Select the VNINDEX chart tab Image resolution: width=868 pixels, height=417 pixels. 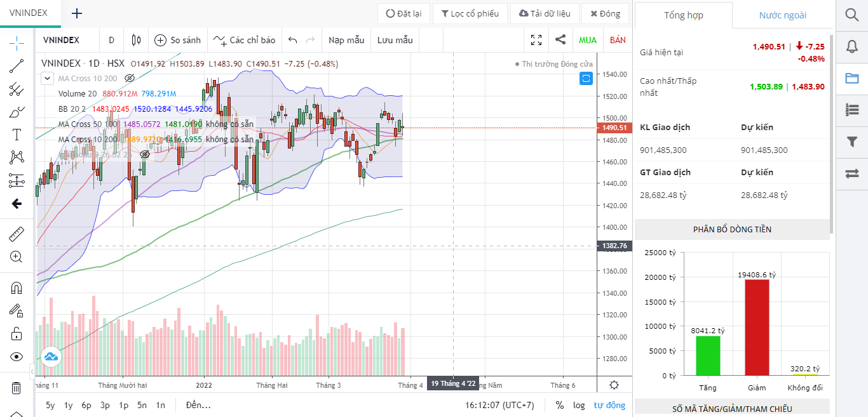[x=28, y=13]
